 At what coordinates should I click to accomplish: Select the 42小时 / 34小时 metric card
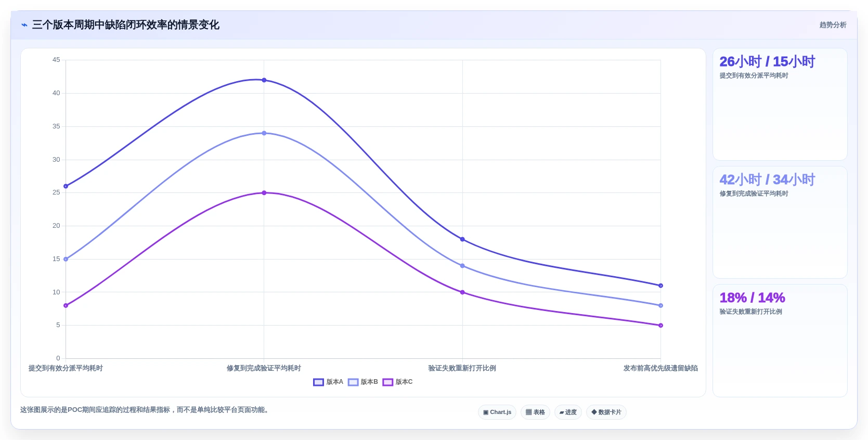coord(780,222)
